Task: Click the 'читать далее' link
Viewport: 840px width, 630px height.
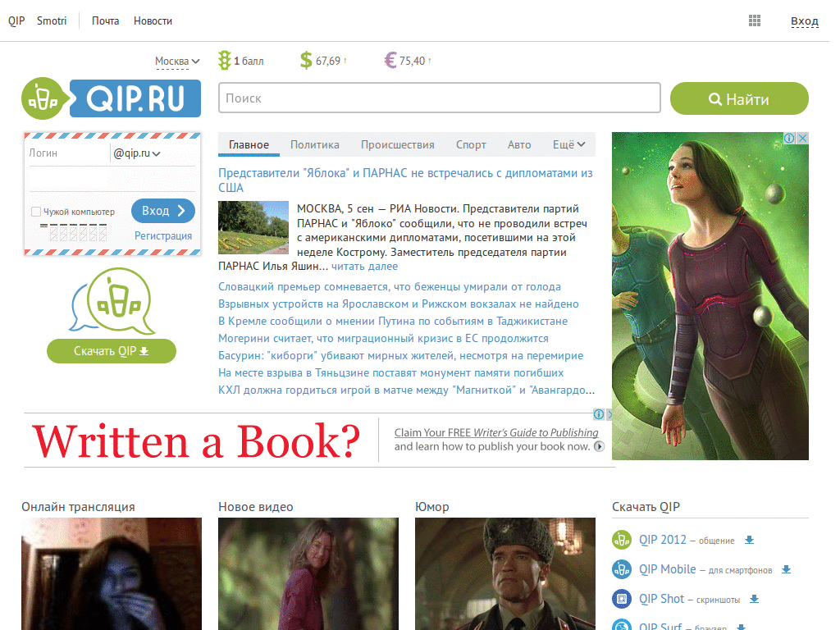Action: [364, 267]
